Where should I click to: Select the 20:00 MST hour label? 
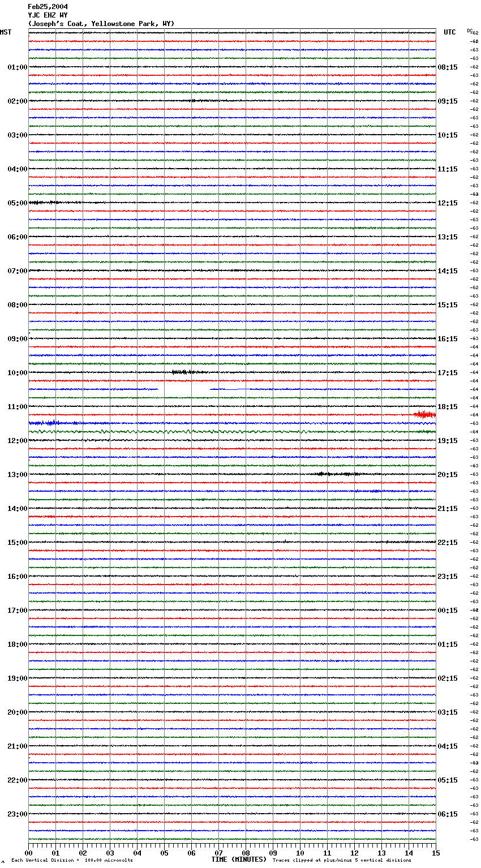coord(18,712)
